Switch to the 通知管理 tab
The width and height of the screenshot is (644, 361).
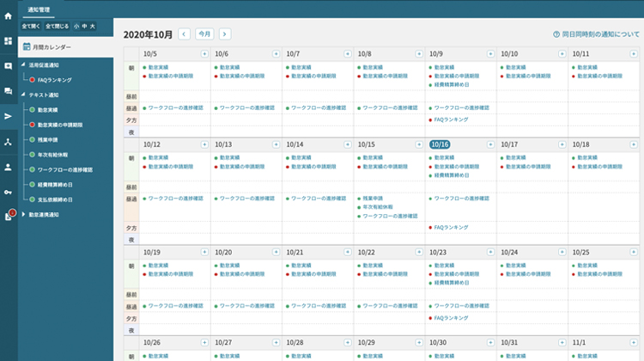[x=39, y=9]
